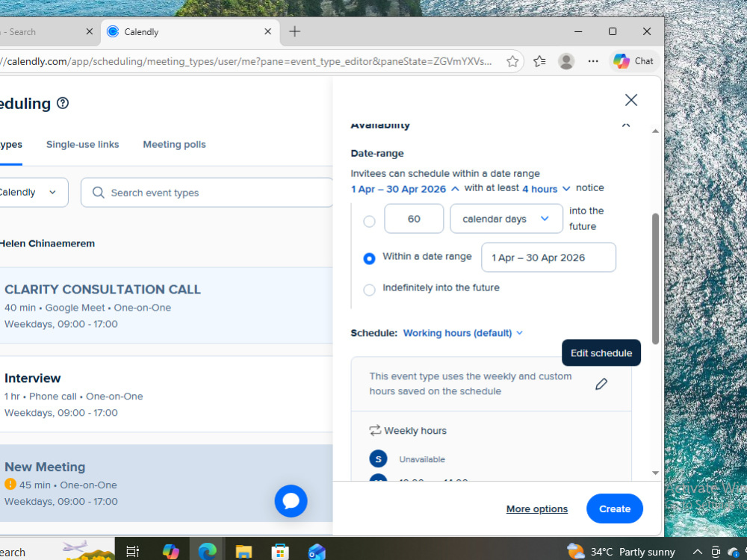Open Microsoft Edge in the taskbar
The height and width of the screenshot is (560, 747).
(207, 552)
